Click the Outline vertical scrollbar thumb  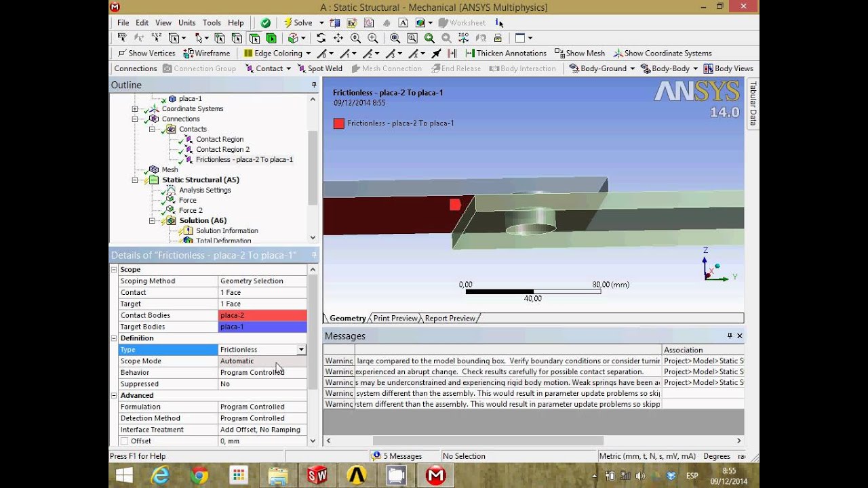313,167
